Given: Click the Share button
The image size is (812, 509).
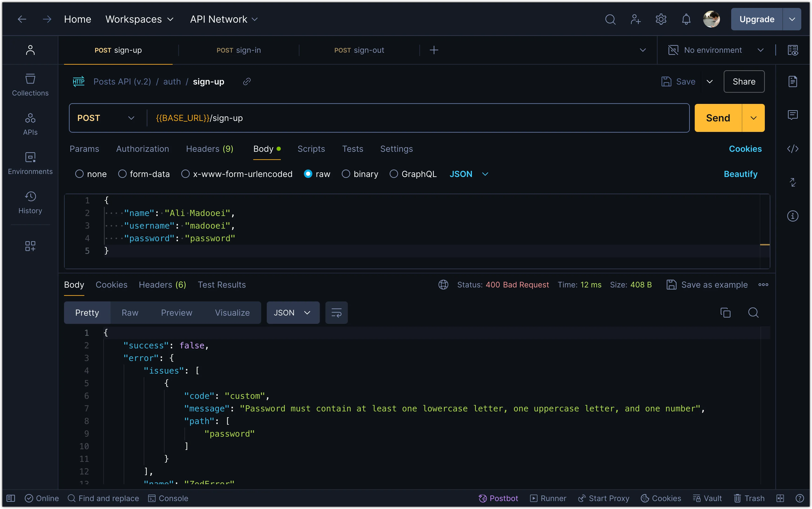Looking at the screenshot, I should pos(744,81).
